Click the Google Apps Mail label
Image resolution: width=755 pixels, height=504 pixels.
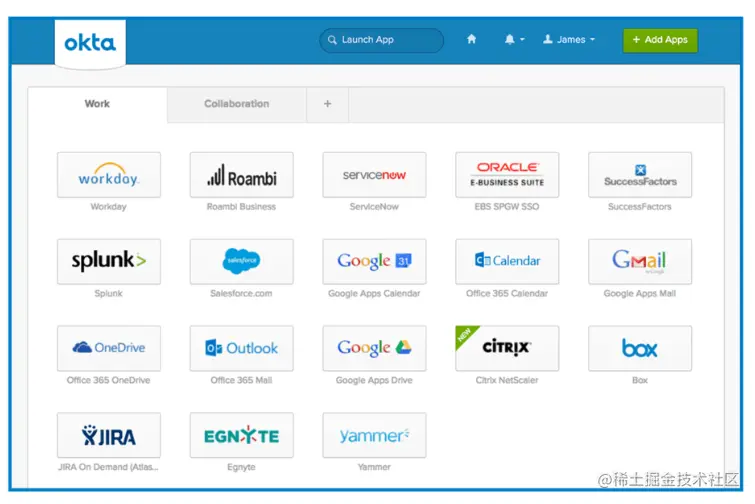pos(639,293)
